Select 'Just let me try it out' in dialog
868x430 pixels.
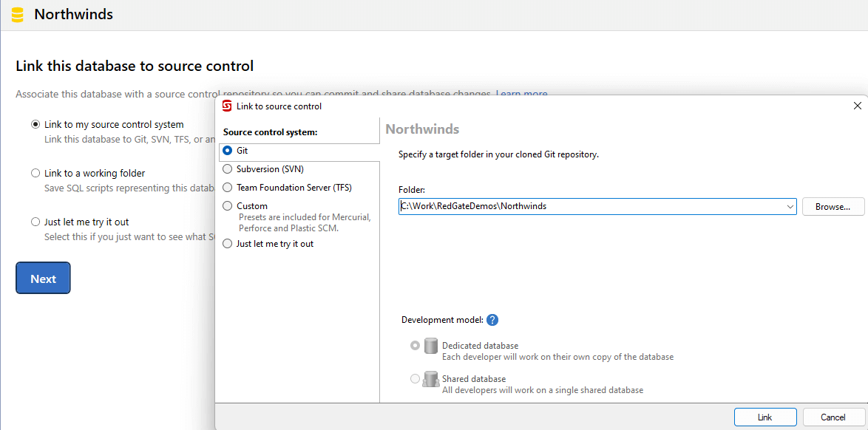click(228, 244)
